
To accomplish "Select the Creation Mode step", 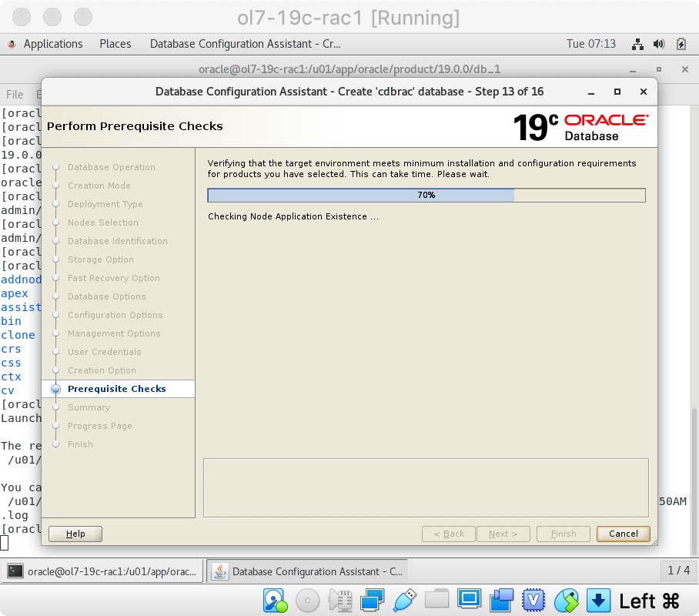I will tap(99, 186).
